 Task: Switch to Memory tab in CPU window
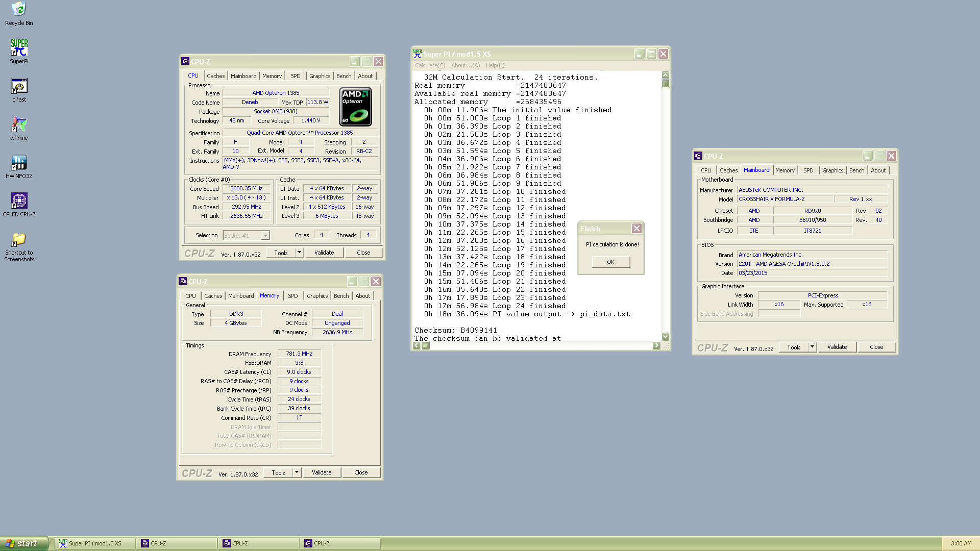(x=272, y=76)
